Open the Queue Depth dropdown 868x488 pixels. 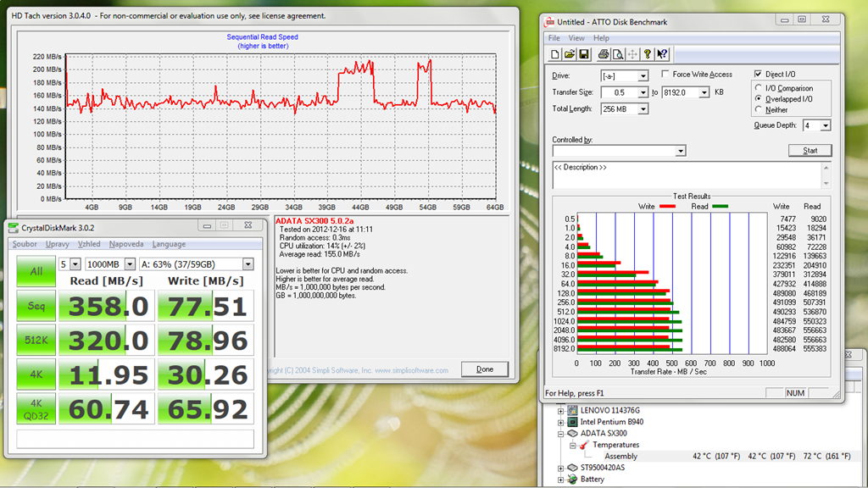825,125
